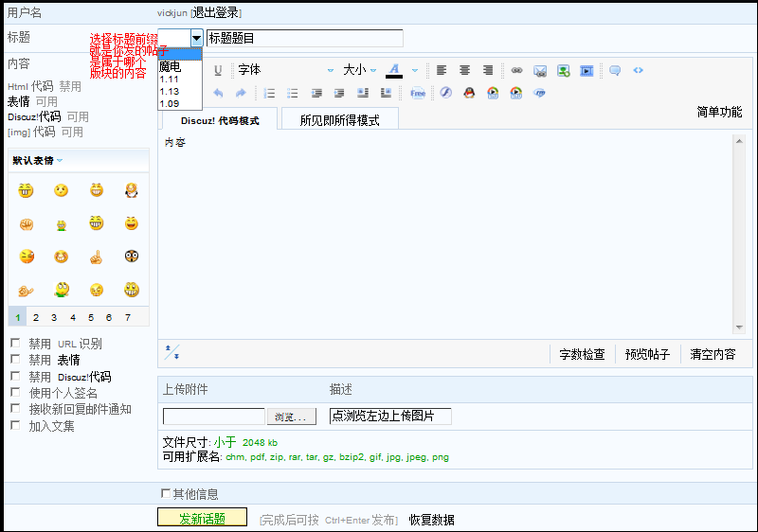Click the underline formatting icon
The width and height of the screenshot is (758, 532).
point(218,70)
